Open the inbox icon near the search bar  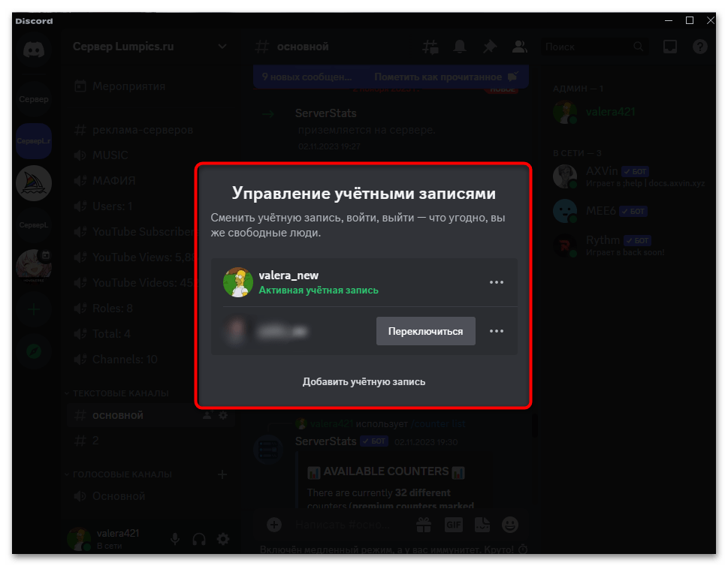tap(669, 46)
